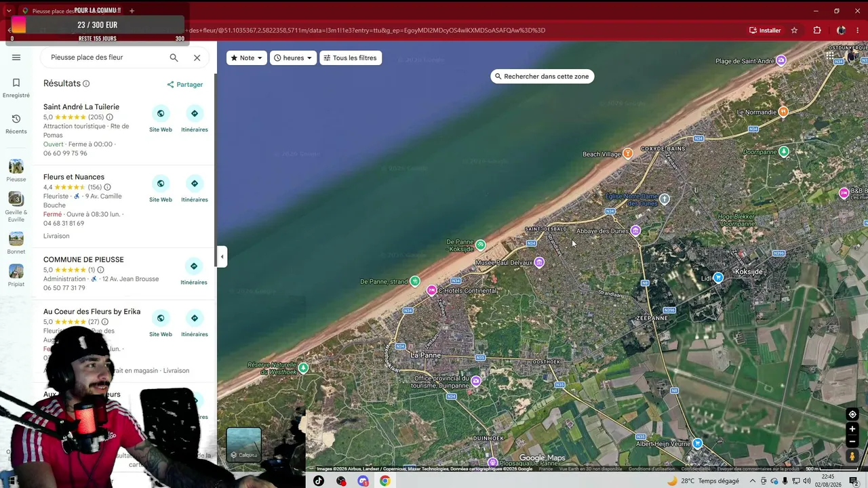Click the search magnifier icon in search box
The image size is (868, 488).
[174, 58]
